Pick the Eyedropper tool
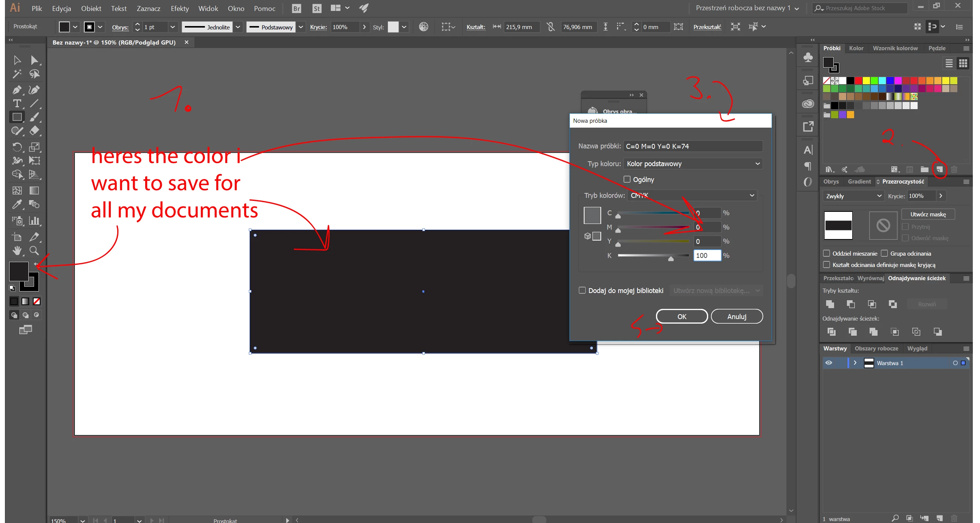This screenshot has height=523, width=980. pyautogui.click(x=16, y=205)
